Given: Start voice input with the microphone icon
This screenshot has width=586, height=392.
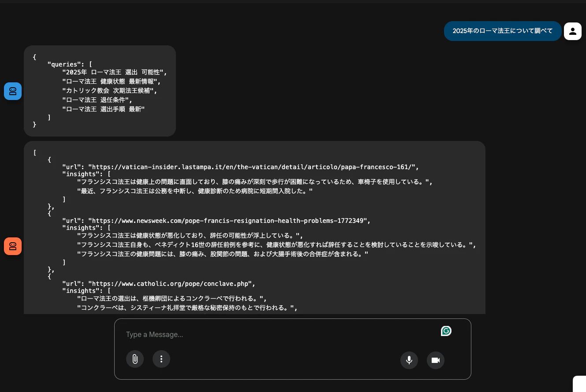Looking at the screenshot, I should coord(409,360).
